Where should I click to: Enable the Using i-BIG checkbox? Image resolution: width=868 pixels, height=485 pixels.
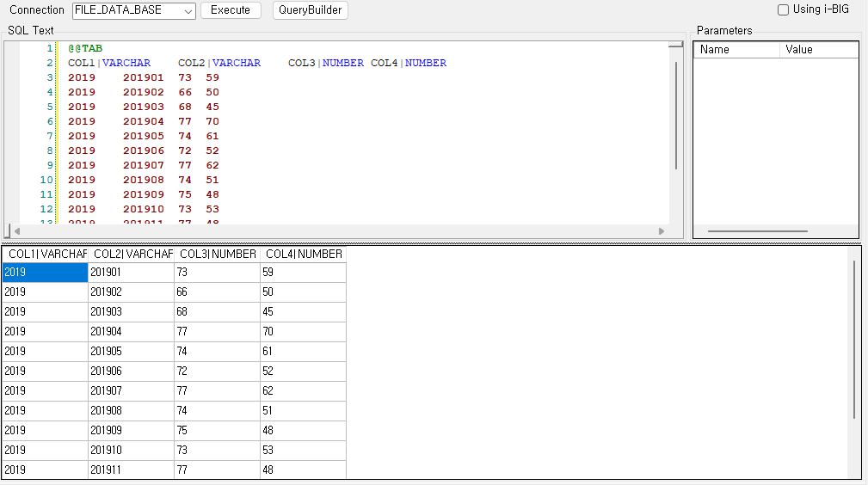783,10
